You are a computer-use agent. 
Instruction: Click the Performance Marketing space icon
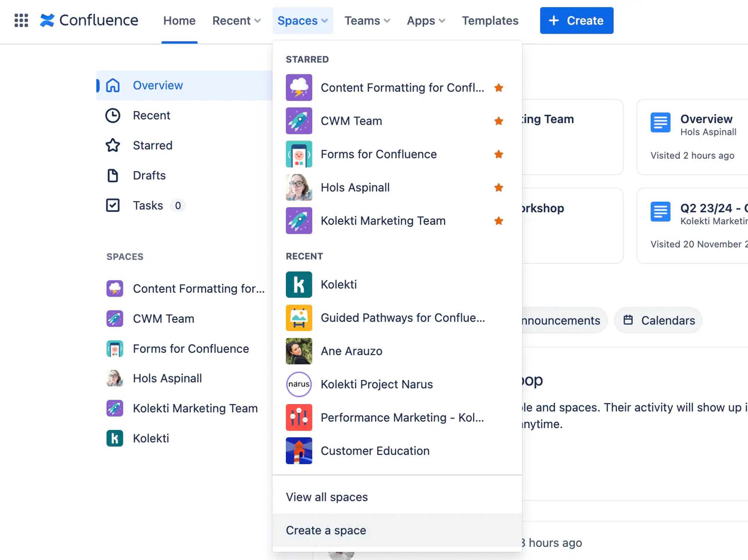pos(299,417)
